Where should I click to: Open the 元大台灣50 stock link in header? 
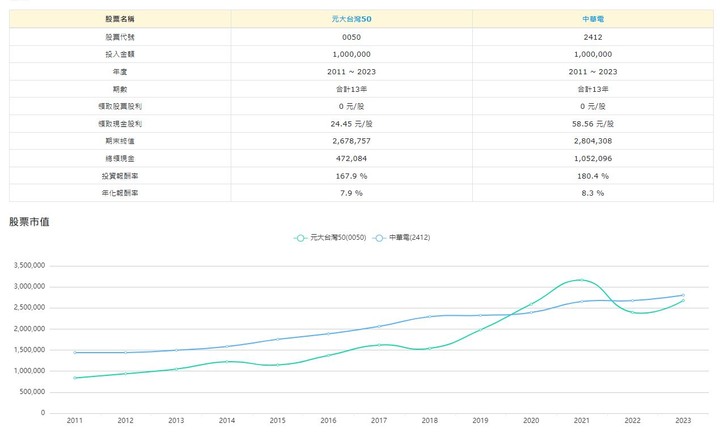coord(351,19)
